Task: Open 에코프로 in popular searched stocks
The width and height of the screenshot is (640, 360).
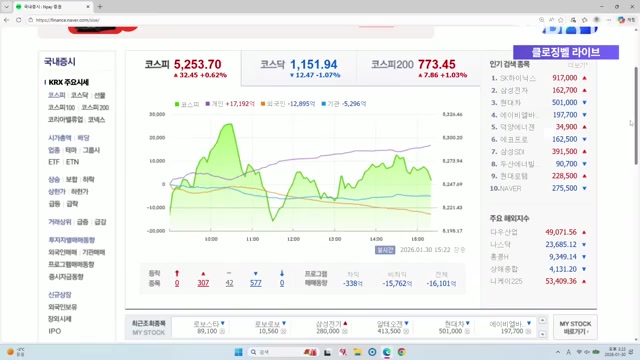Action: coord(514,139)
